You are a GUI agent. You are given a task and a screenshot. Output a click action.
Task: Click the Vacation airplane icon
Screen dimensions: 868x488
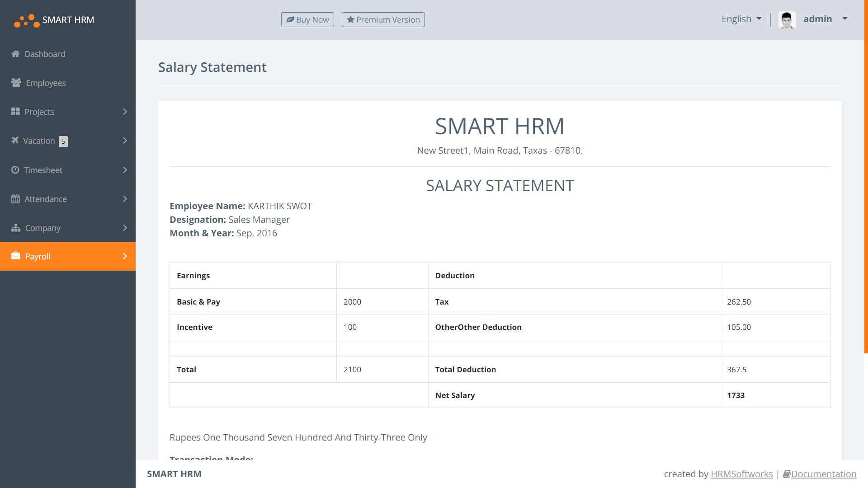coord(15,140)
